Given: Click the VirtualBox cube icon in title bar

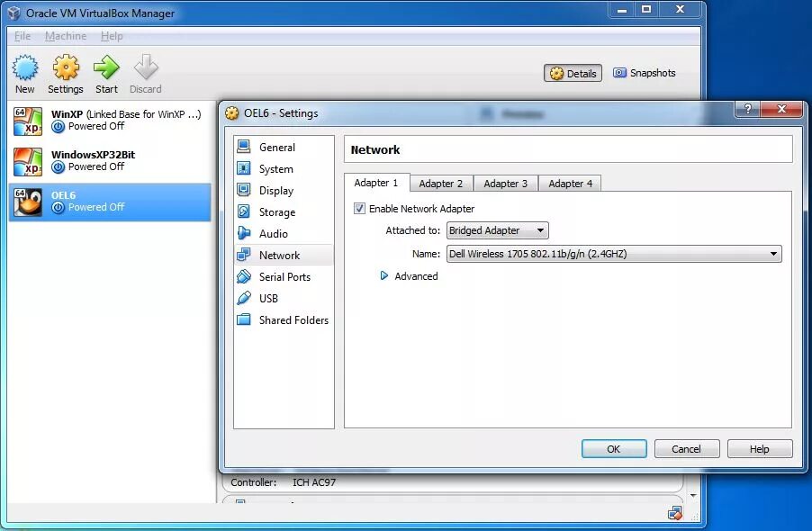Looking at the screenshot, I should pos(14,13).
